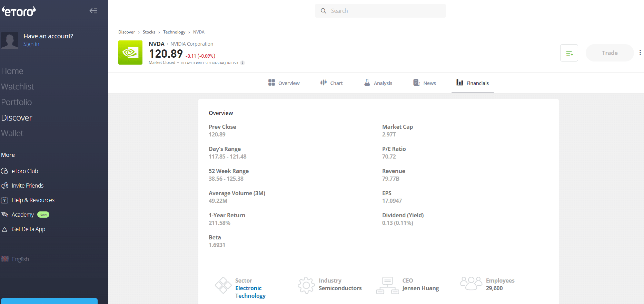Screen dimensions: 644x304
Task: Click the Analysis flask icon
Action: click(x=367, y=82)
